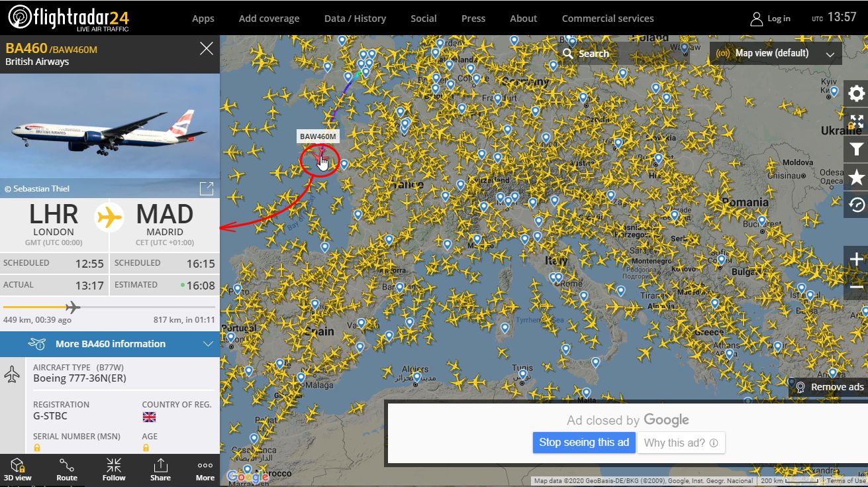Click the Terms of Use link
Viewport: 868px width, 487px height.
(847, 481)
